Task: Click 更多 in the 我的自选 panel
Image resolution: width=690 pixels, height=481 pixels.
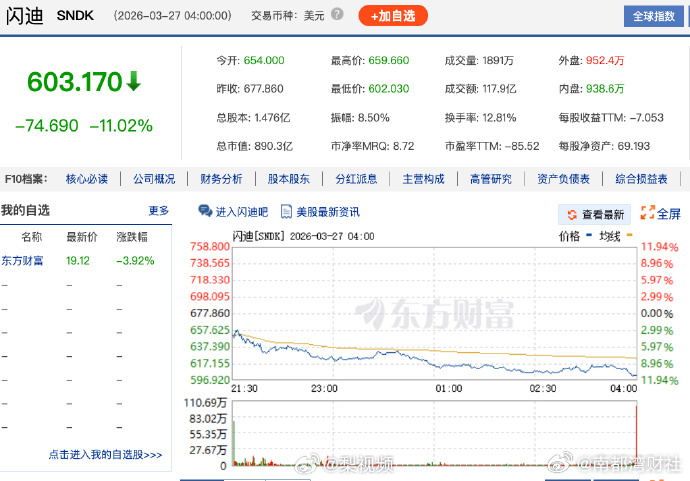Action: (159, 211)
